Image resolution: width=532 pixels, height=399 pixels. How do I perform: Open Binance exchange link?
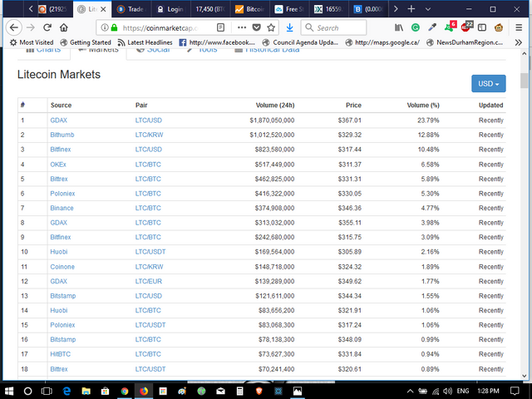point(62,208)
